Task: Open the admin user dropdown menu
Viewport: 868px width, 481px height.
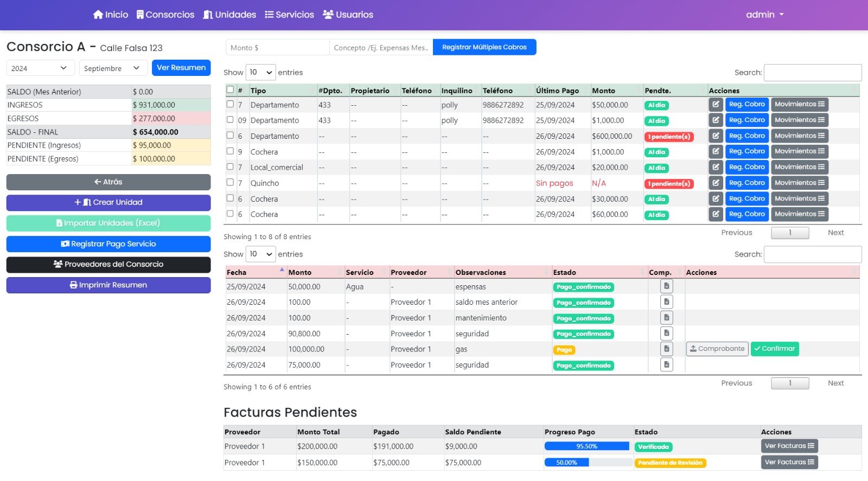Action: pyautogui.click(x=764, y=15)
